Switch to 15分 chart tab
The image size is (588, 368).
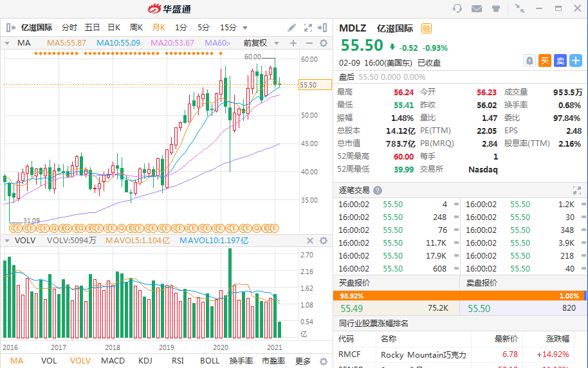click(x=228, y=28)
